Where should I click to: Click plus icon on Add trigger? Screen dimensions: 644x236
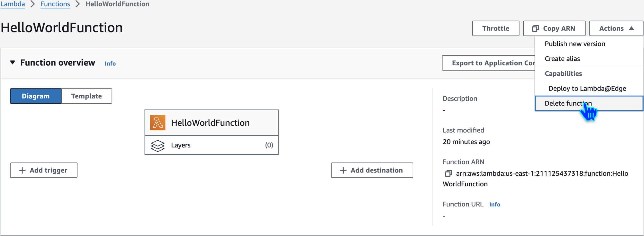click(x=22, y=170)
